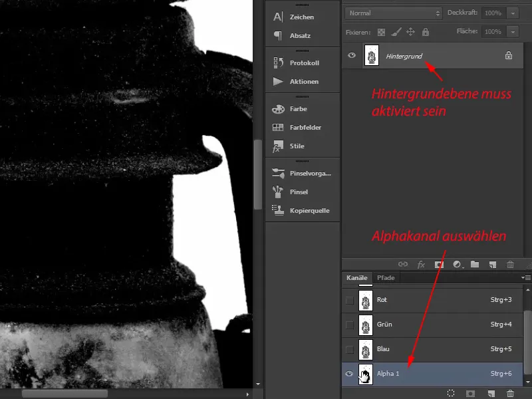Show the Rot channel visibility box
Viewport: 532px width, 399px height.
[350, 301]
